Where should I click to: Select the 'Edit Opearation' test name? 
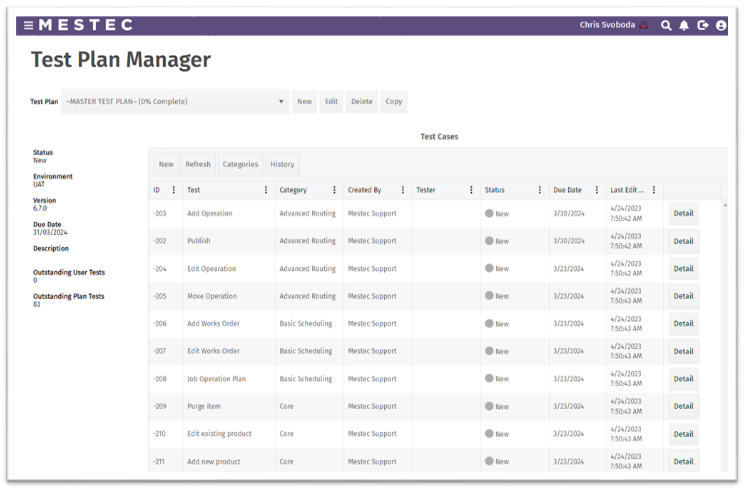(211, 269)
